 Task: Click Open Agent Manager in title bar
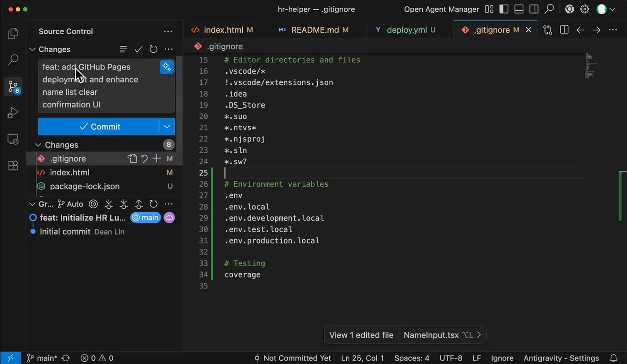[x=441, y=9]
